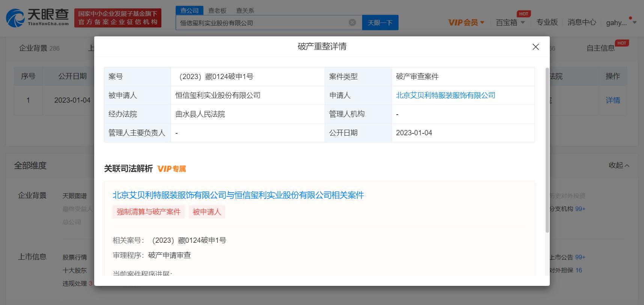
Task: Open 对外担保 16 link
Action: [566, 270]
